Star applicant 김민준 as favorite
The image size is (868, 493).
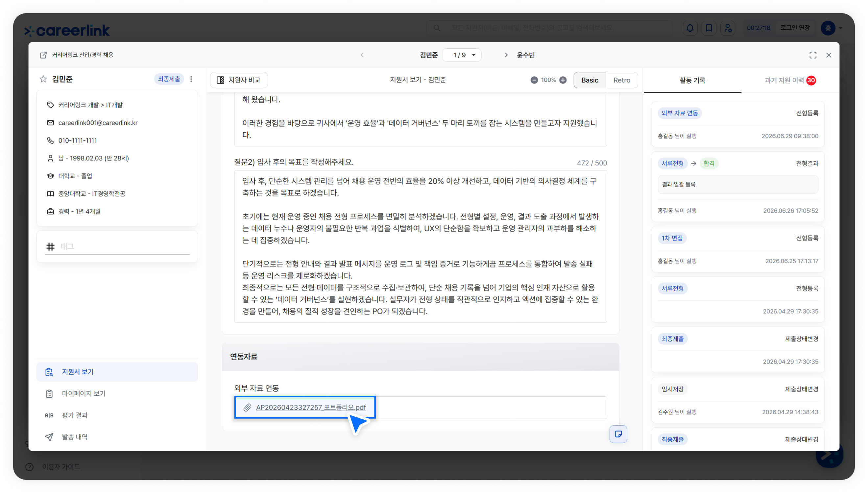[x=43, y=79]
